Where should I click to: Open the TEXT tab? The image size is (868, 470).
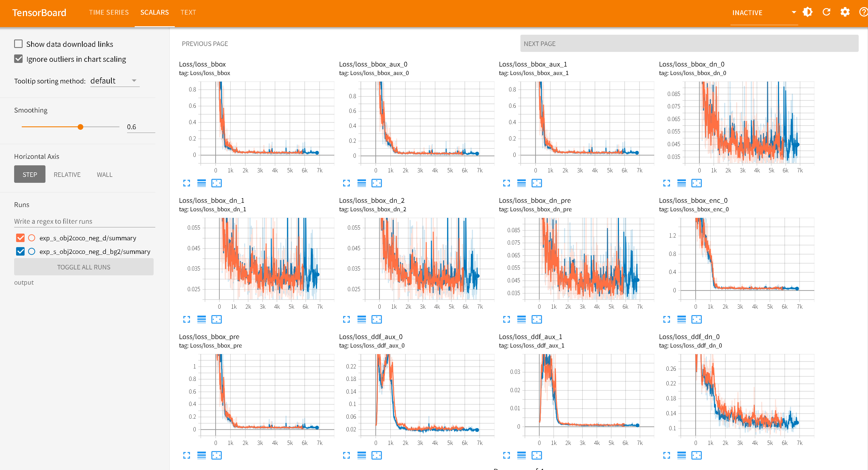[188, 12]
